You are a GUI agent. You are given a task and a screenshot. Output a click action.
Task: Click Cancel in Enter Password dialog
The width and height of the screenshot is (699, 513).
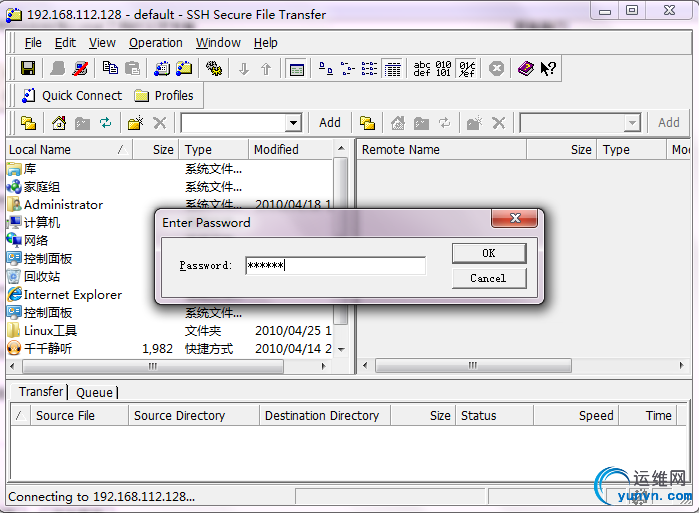point(489,278)
